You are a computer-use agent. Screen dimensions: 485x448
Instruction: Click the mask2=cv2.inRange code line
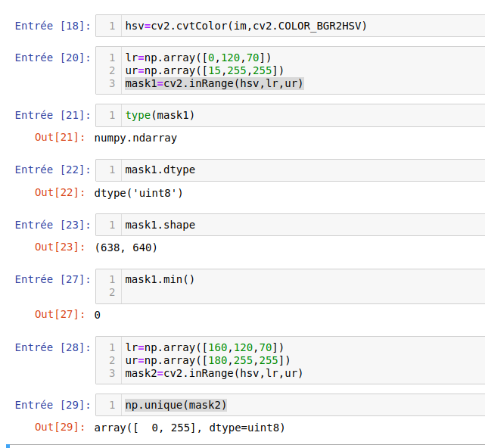click(x=214, y=373)
